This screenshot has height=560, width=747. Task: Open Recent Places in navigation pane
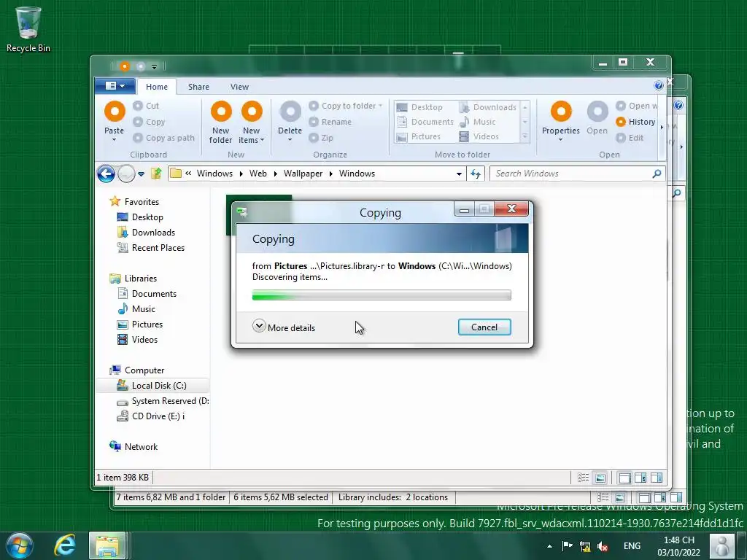click(x=158, y=248)
